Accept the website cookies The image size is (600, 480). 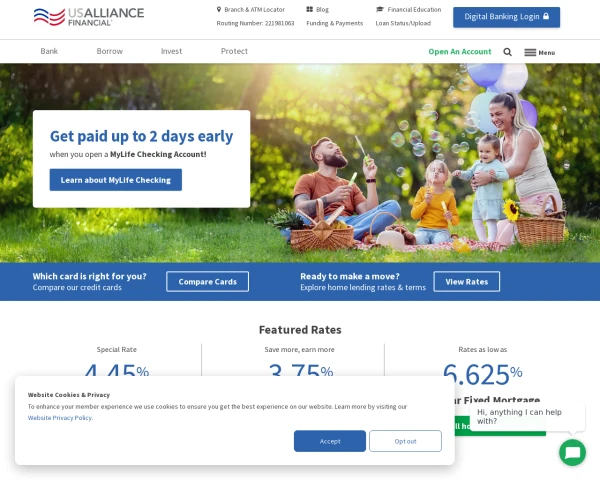330,441
